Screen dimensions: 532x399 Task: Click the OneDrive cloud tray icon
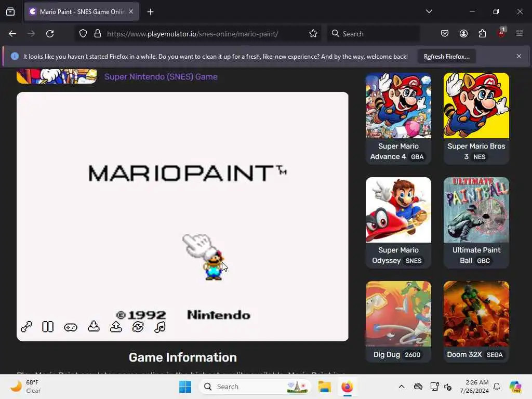click(x=418, y=387)
